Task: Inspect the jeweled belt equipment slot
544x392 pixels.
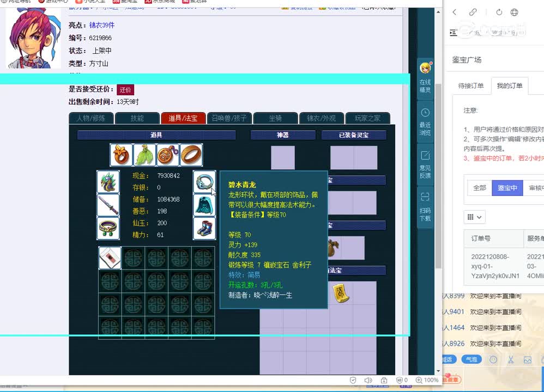Action: tap(108, 229)
